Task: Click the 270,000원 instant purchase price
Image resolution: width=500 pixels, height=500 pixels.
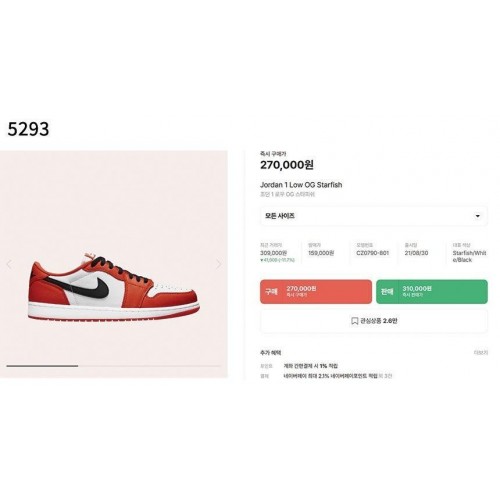Action: pos(287,165)
